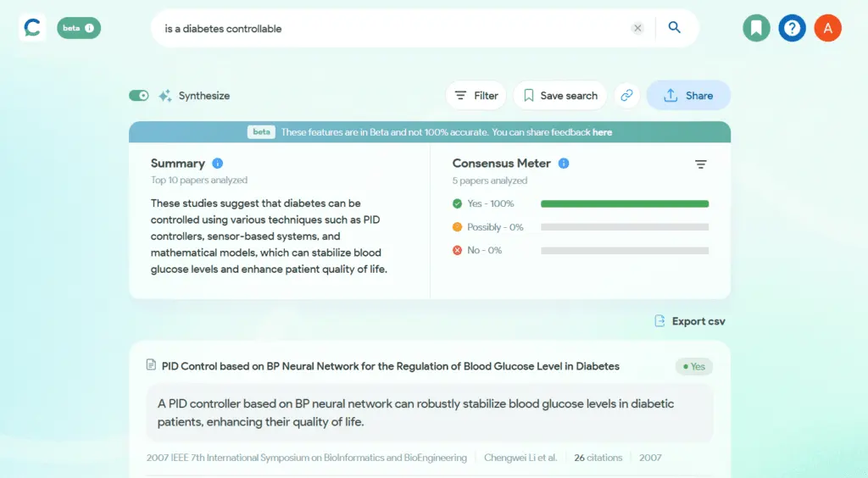The image size is (868, 478).
Task: Export results using Export csv
Action: [x=690, y=321]
